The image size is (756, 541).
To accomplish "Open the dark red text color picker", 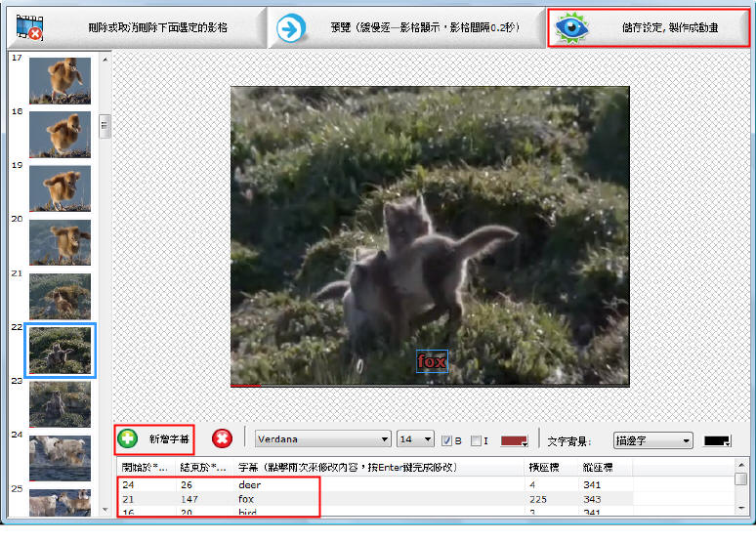I will pos(514,440).
